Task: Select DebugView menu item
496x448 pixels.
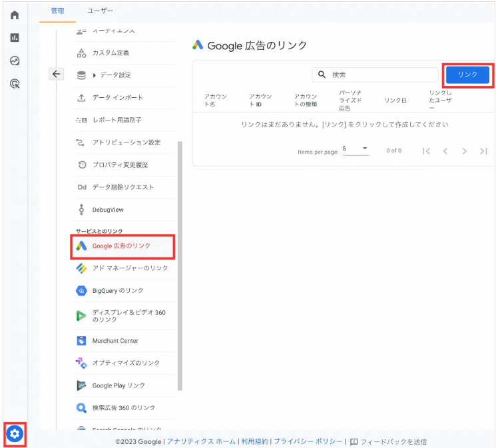Action: (x=123, y=210)
